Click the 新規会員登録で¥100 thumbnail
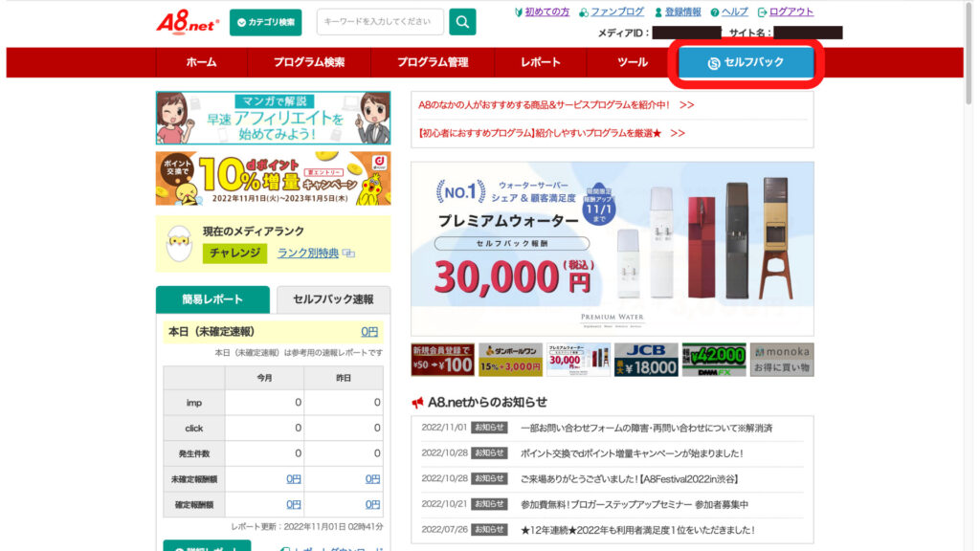 (442, 360)
